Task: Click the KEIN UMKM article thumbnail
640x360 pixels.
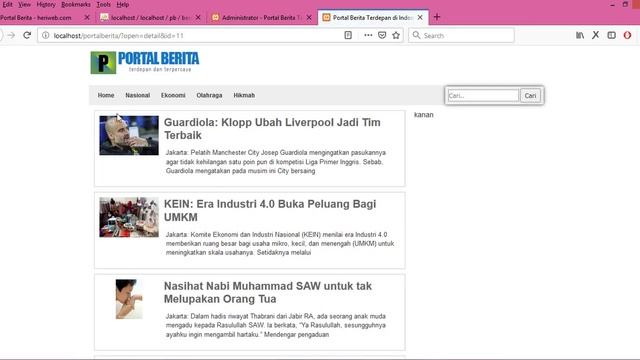Action: click(129, 217)
